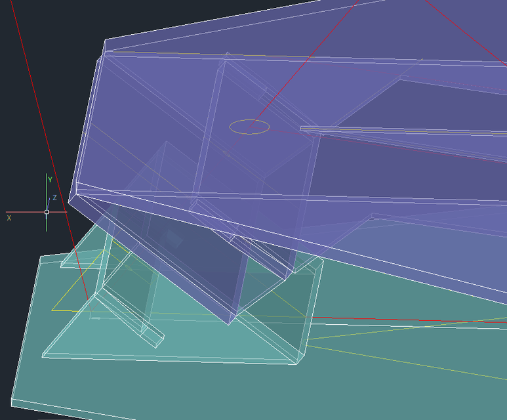Click the blue Z axis label
This screenshot has width=507, height=420.
(x=54, y=198)
